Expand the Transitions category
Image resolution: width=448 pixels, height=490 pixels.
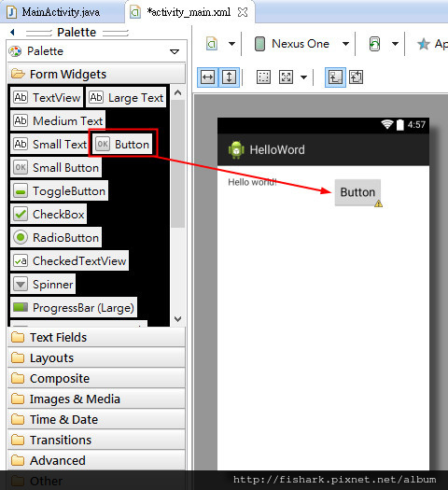click(x=96, y=440)
